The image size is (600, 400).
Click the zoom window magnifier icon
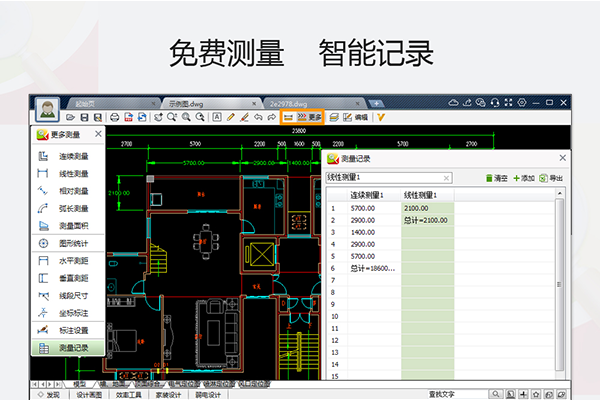tap(172, 117)
